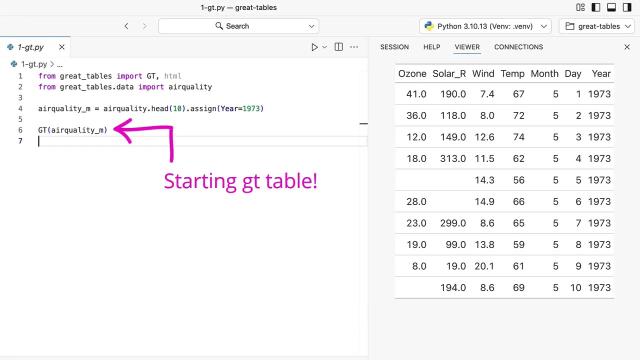
Task: Click the Search command box
Action: click(x=238, y=26)
